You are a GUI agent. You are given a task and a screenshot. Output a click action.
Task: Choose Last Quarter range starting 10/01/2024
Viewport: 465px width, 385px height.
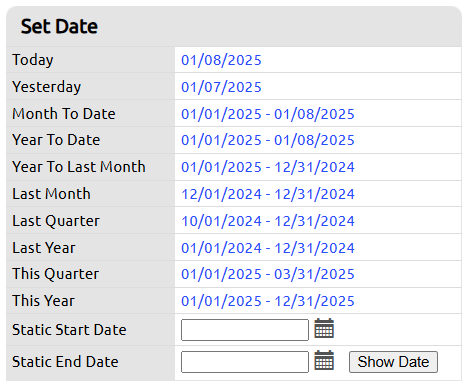(268, 221)
